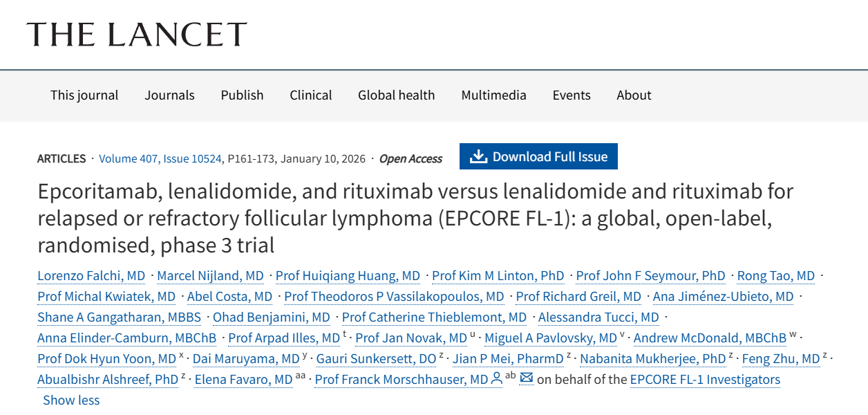The width and height of the screenshot is (868, 415).
Task: Click the email envelope icon after Morschhauser
Action: point(527,378)
